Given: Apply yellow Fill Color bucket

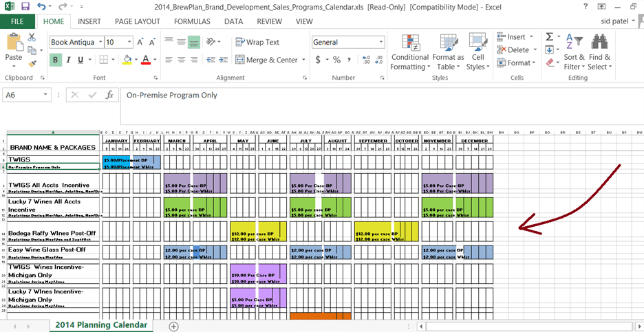Looking at the screenshot, I should (x=127, y=60).
